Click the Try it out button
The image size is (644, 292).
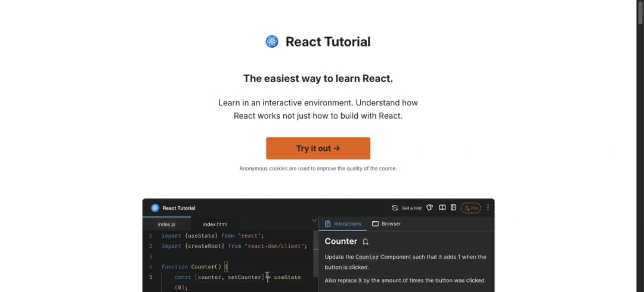[x=318, y=148]
